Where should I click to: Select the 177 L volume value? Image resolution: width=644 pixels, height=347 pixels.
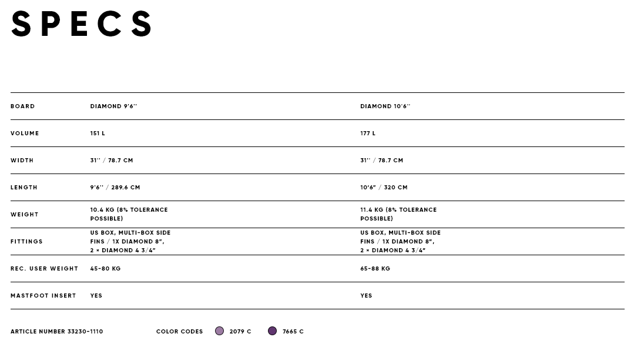368,133
